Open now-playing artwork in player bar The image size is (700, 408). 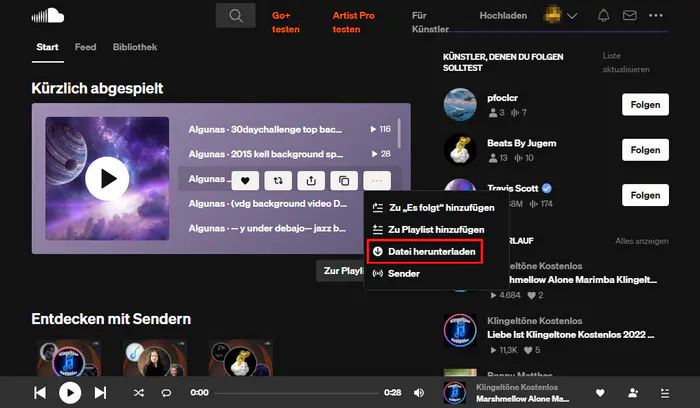point(454,393)
